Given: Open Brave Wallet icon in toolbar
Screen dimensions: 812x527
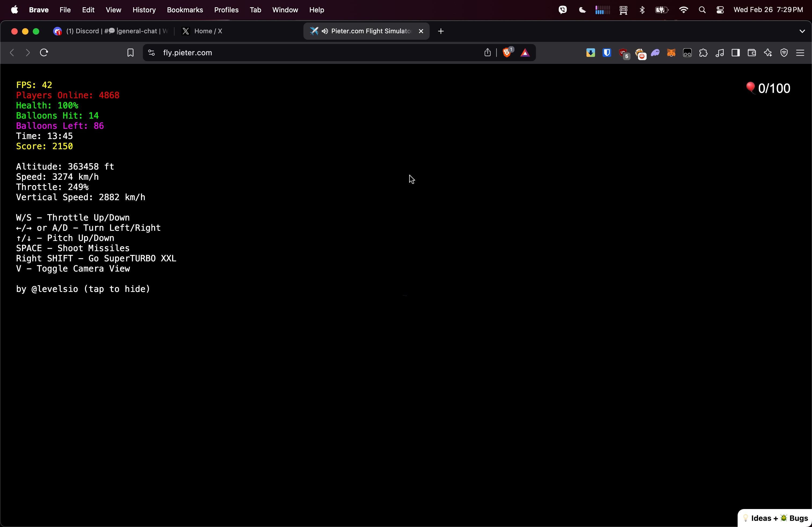Looking at the screenshot, I should pos(752,53).
